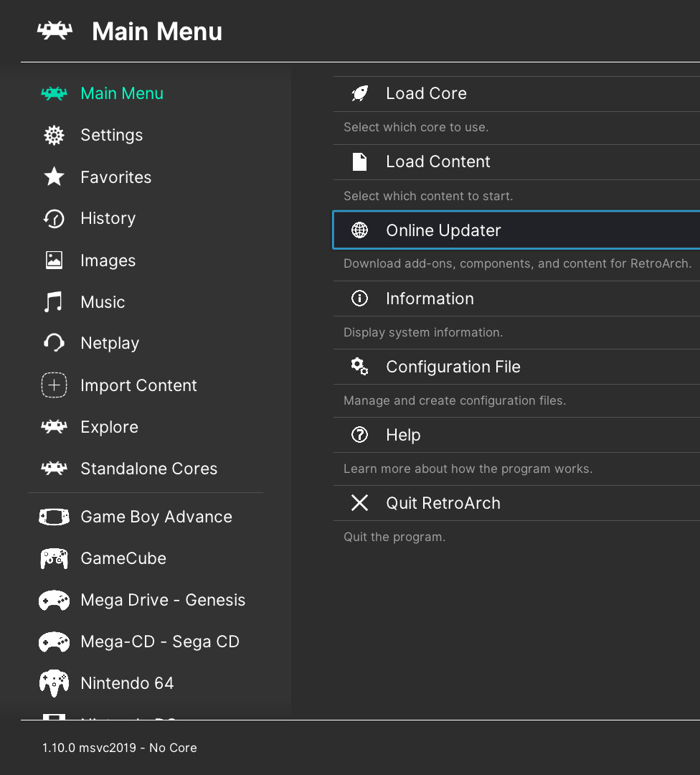
Task: Click the Explore invader icon
Action: click(x=54, y=426)
